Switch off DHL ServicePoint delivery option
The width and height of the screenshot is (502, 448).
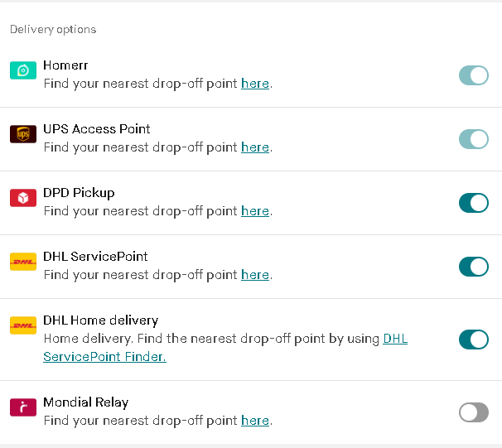474,267
